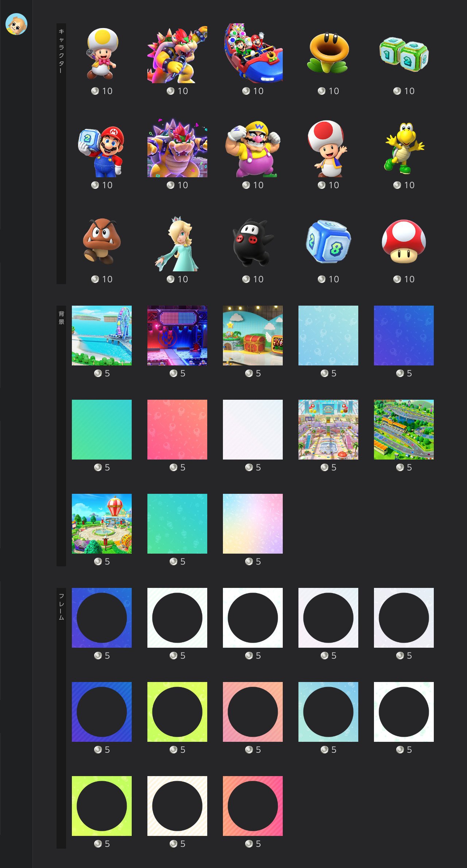Viewport: 467px width, 868px height.
Task: Pick the red Super Mushroom icon
Action: pos(404,241)
